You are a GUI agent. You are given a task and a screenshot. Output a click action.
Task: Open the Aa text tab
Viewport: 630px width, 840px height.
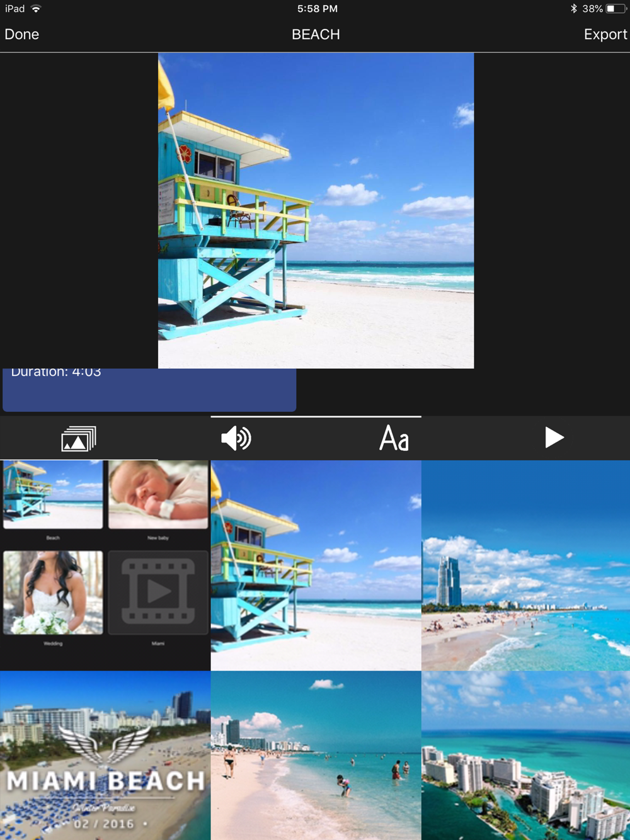click(x=394, y=438)
